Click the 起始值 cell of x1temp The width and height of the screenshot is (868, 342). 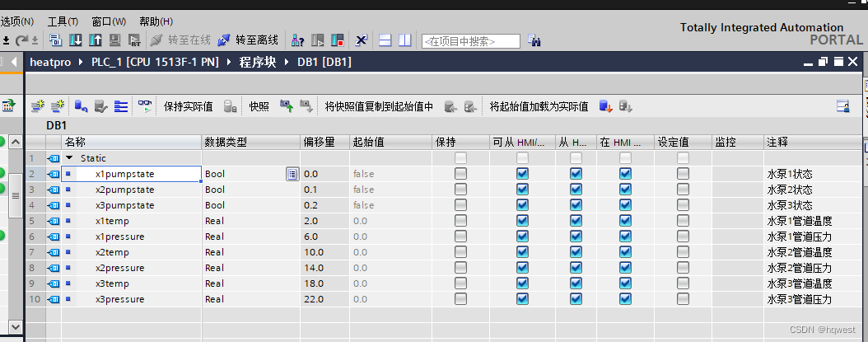point(391,221)
